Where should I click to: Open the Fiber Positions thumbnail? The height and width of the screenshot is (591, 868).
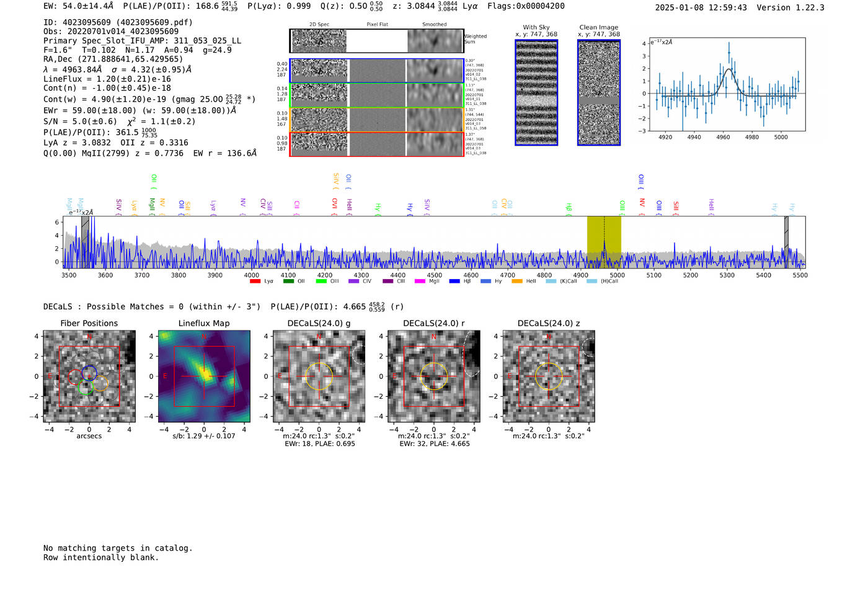(x=89, y=376)
